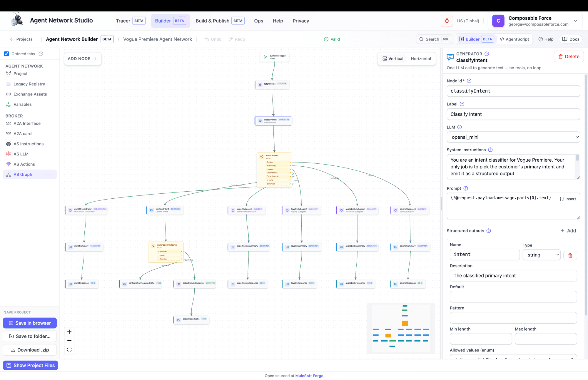Viewport: 588px width, 380px height.
Task: Show LLM help tooltip icon
Action: [x=460, y=127]
